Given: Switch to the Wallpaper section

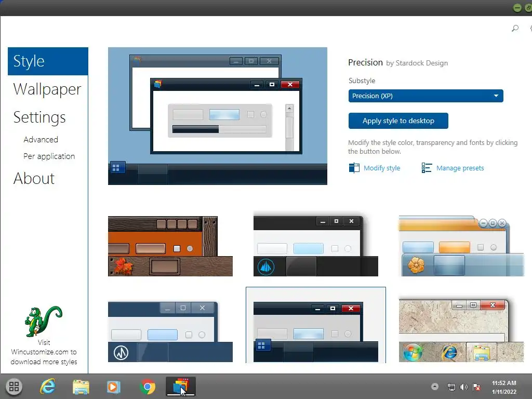Looking at the screenshot, I should click(47, 89).
